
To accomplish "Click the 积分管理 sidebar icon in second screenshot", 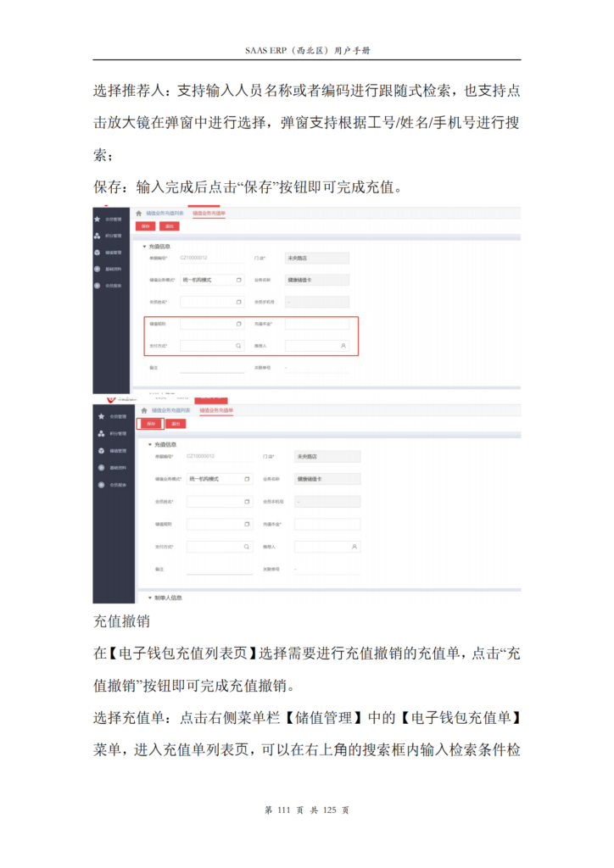I will tap(101, 433).
